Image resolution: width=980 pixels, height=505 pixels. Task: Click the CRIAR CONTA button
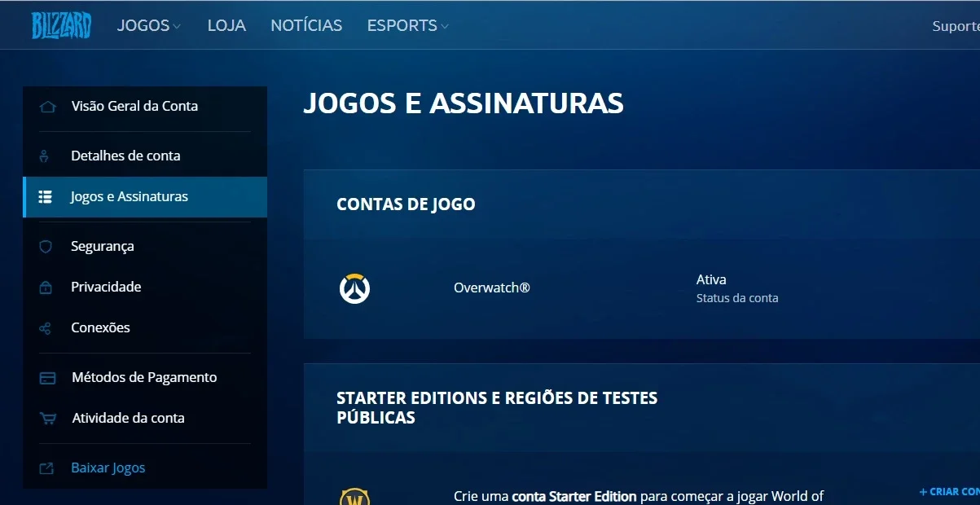click(x=950, y=492)
